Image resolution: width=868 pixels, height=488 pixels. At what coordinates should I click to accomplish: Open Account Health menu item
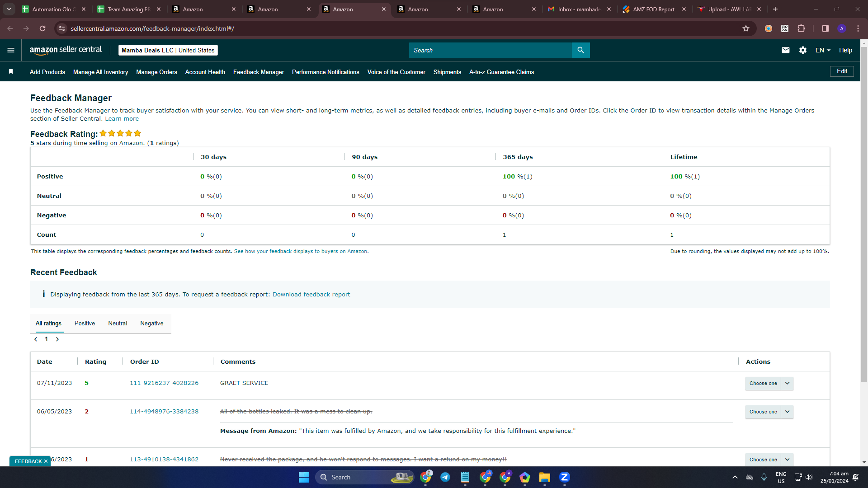(x=205, y=72)
